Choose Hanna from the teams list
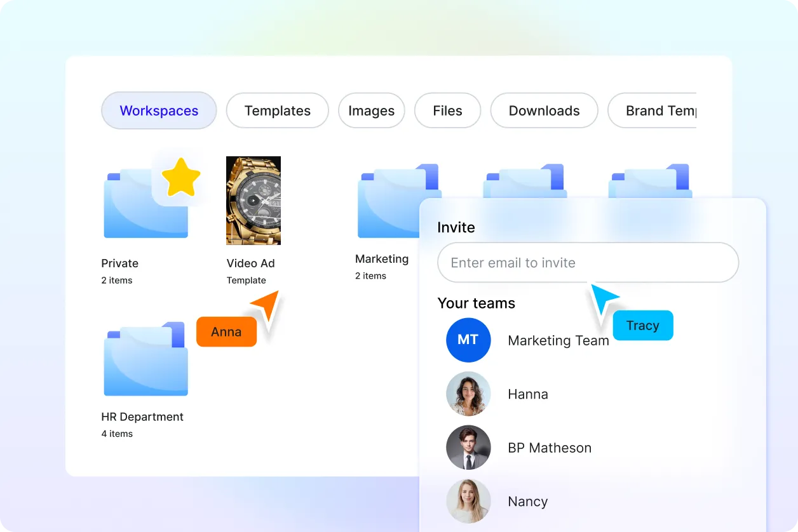This screenshot has width=798, height=532. coord(528,394)
